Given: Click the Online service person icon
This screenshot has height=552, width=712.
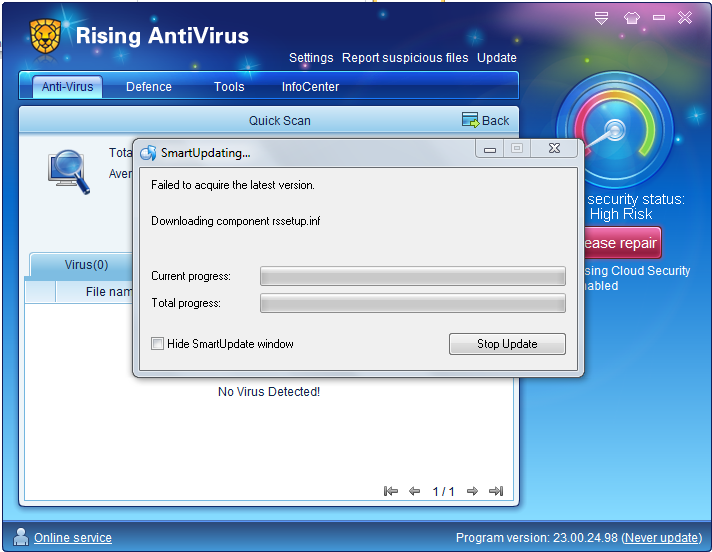Looking at the screenshot, I should (x=20, y=537).
